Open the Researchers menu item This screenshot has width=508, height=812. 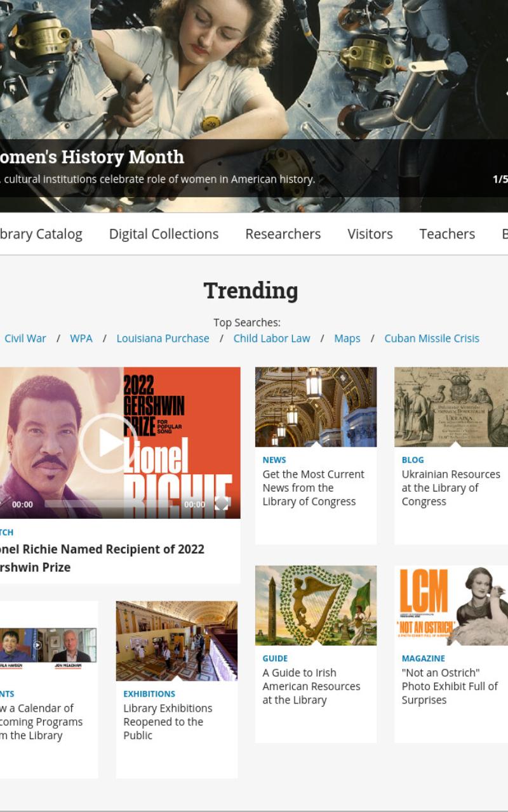click(283, 234)
